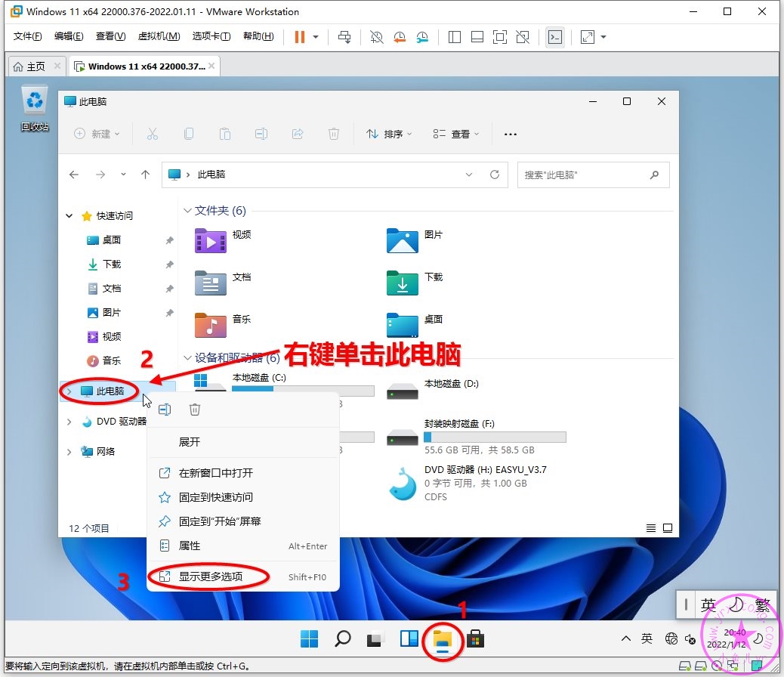Click Send Ctrl+Alt+Del icon in VMware toolbar

[x=344, y=37]
